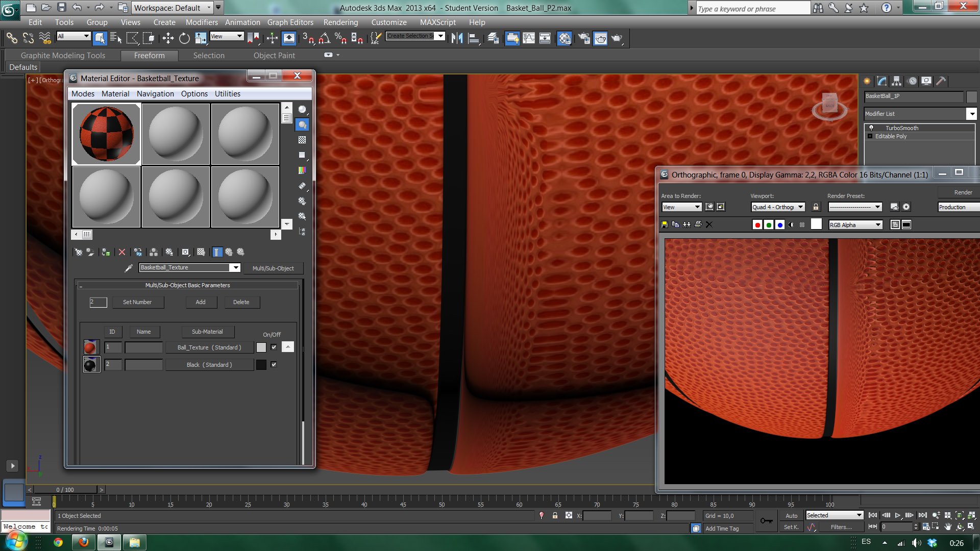Toggle the sample sphere background checker icon

(302, 140)
